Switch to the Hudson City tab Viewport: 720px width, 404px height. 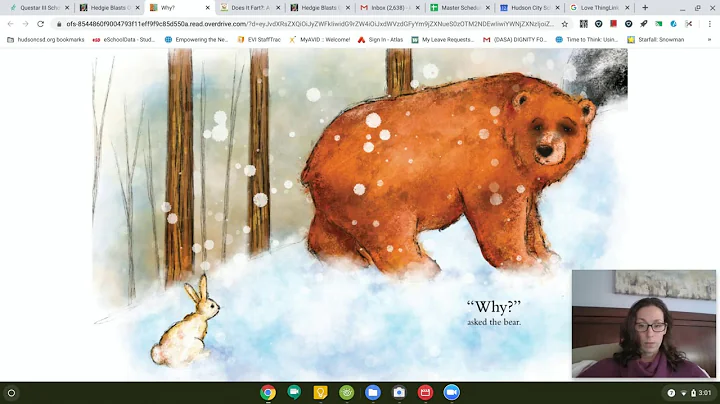[x=530, y=8]
